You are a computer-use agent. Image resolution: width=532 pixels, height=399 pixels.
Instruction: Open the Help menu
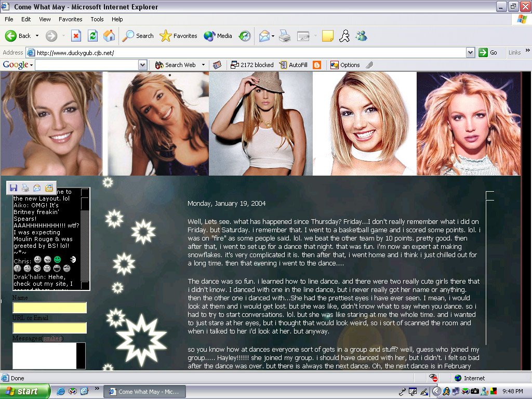coord(117,19)
